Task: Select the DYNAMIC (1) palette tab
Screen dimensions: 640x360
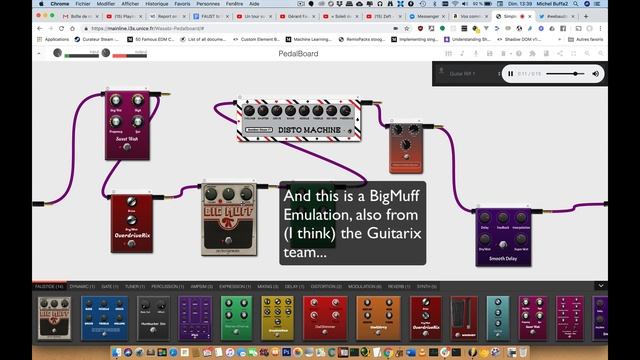Action: tap(82, 287)
